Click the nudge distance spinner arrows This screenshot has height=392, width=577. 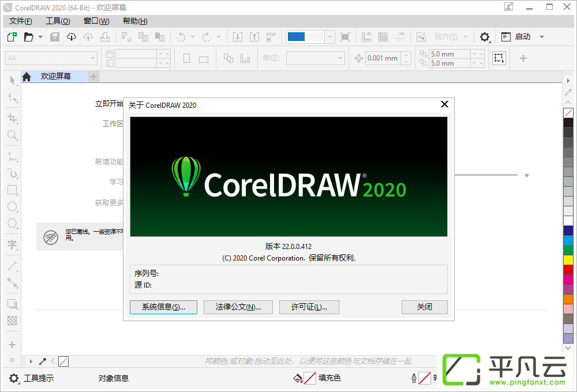click(406, 58)
